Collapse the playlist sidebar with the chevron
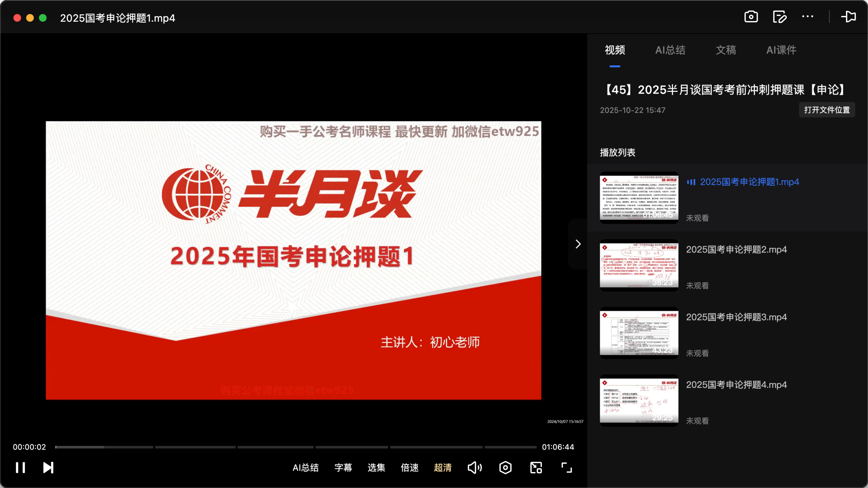This screenshot has width=868, height=488. [577, 244]
